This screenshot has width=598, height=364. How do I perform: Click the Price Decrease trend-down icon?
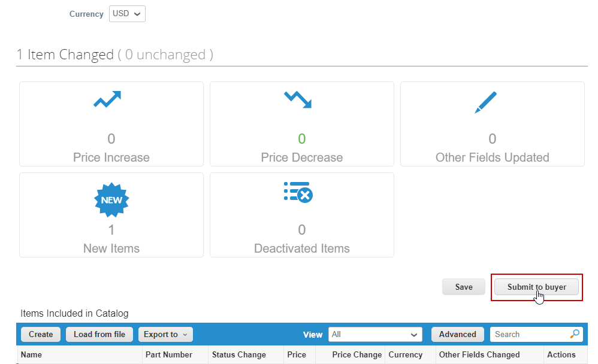298,99
